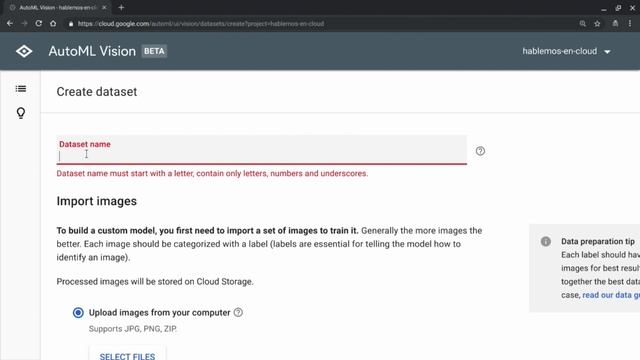Select the AutoML Vision browser tab
Viewport: 640px width, 360px height.
58,7
